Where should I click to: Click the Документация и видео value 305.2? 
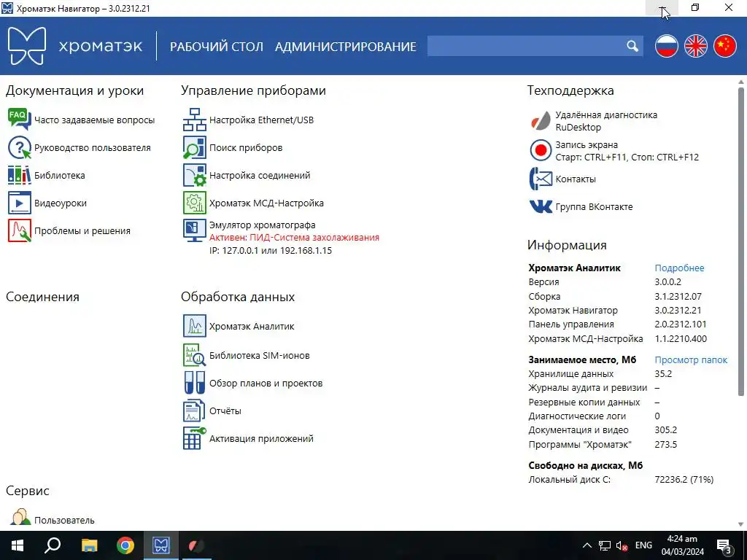[x=665, y=430]
